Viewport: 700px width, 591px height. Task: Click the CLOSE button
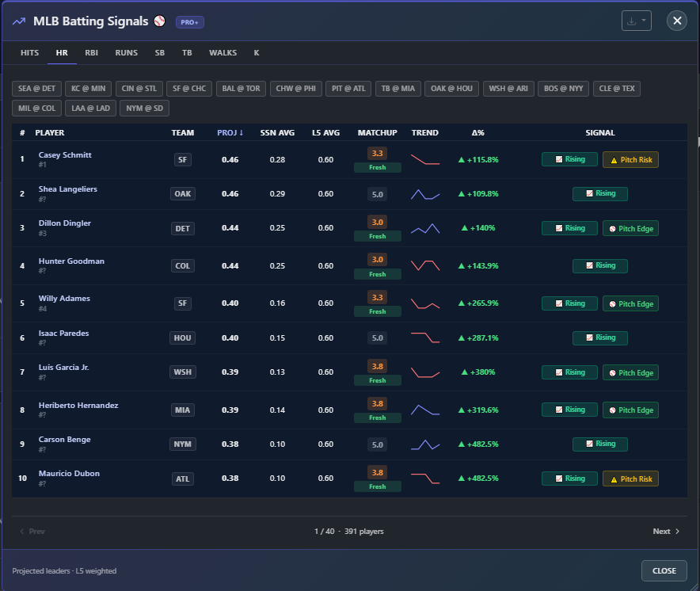pyautogui.click(x=664, y=571)
